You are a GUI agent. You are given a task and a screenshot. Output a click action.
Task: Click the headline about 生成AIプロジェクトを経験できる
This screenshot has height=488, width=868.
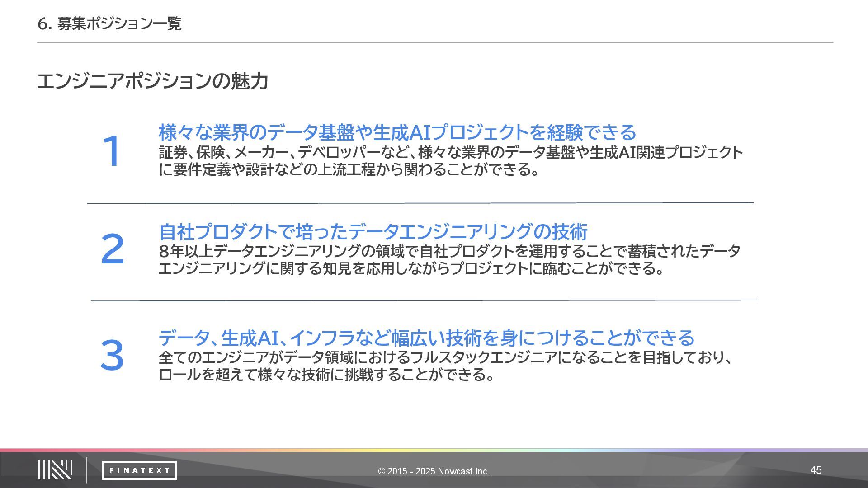click(397, 132)
